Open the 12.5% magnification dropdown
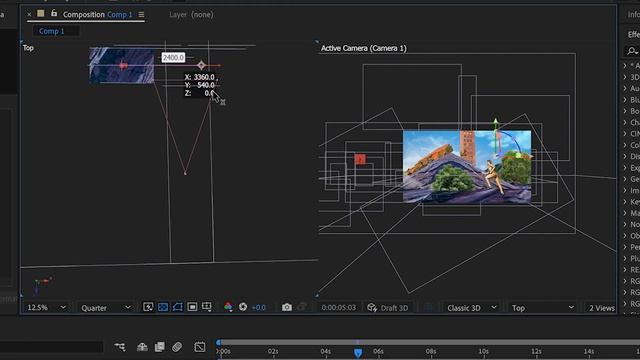The width and height of the screenshot is (640, 360). click(x=46, y=307)
